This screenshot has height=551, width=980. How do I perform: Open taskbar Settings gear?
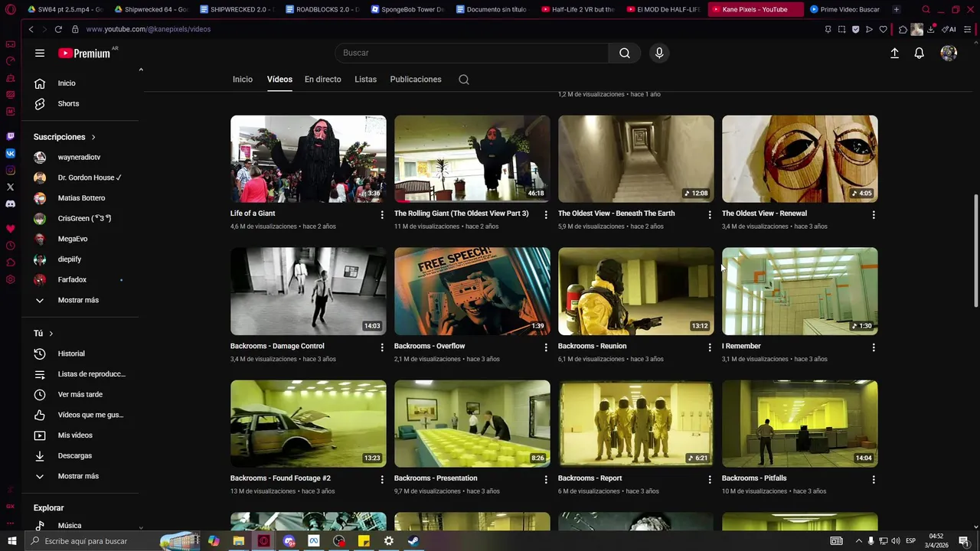pos(388,541)
